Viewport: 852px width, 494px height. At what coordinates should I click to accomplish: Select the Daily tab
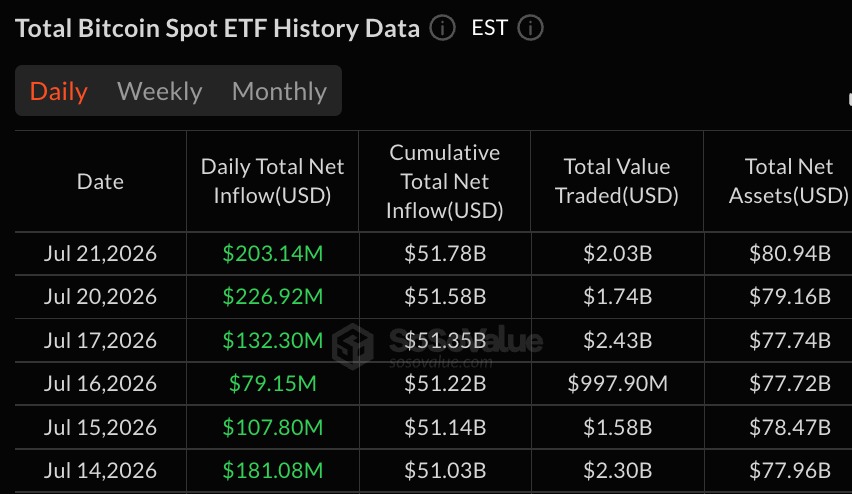click(x=59, y=91)
